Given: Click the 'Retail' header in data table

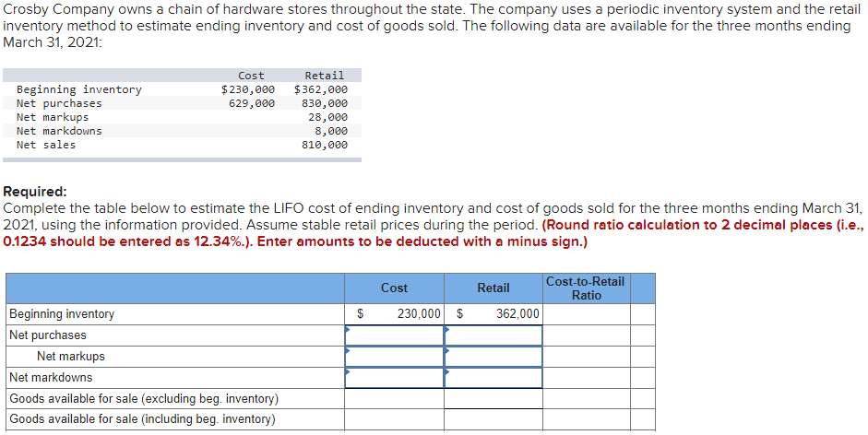Looking at the screenshot, I should click(325, 76).
